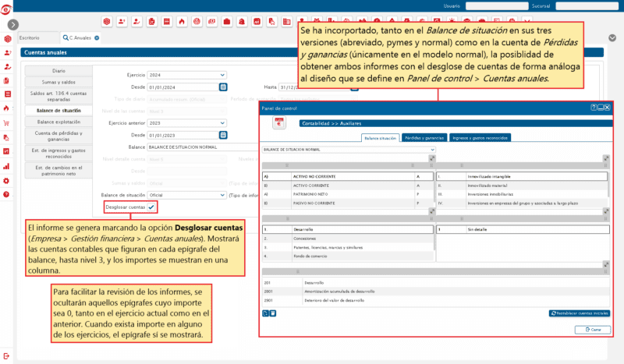The height and width of the screenshot is (364, 624).
Task: Open Balance de situación Oficial dropdown
Action: point(186,195)
